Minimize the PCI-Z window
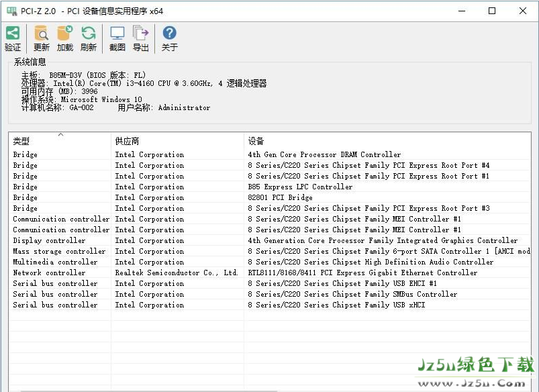Image resolution: width=539 pixels, height=392 pixels. tap(462, 11)
